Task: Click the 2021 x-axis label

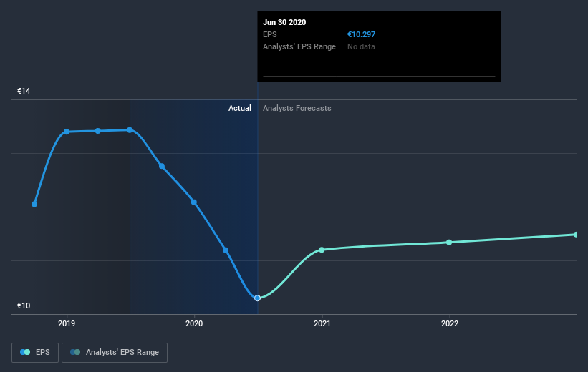Action: pyautogui.click(x=322, y=323)
